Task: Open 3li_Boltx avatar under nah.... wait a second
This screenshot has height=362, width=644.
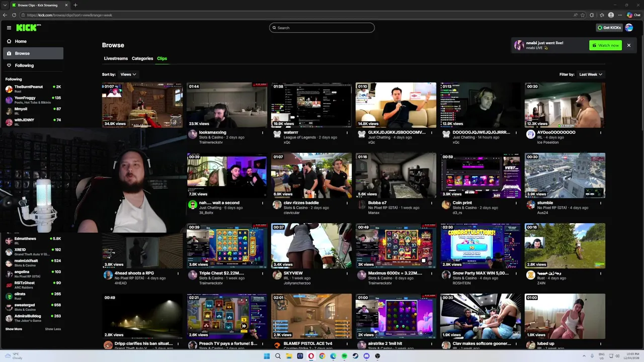Action: click(193, 205)
